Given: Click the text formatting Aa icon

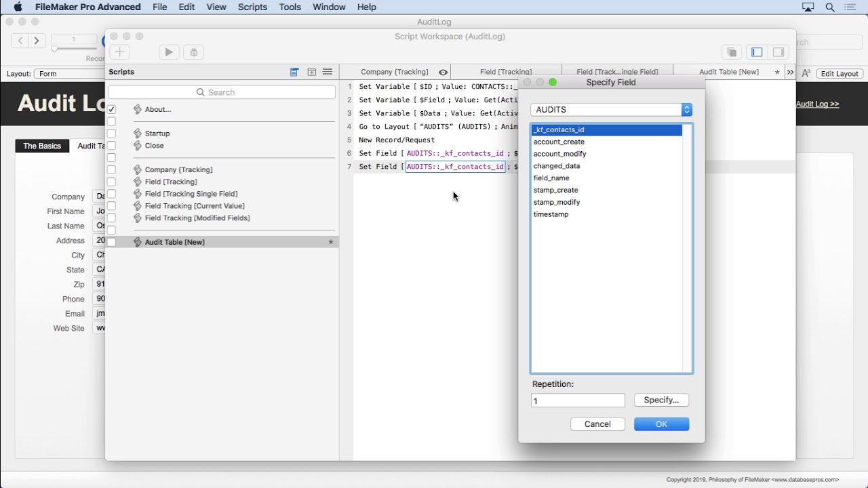Looking at the screenshot, I should pos(806,73).
